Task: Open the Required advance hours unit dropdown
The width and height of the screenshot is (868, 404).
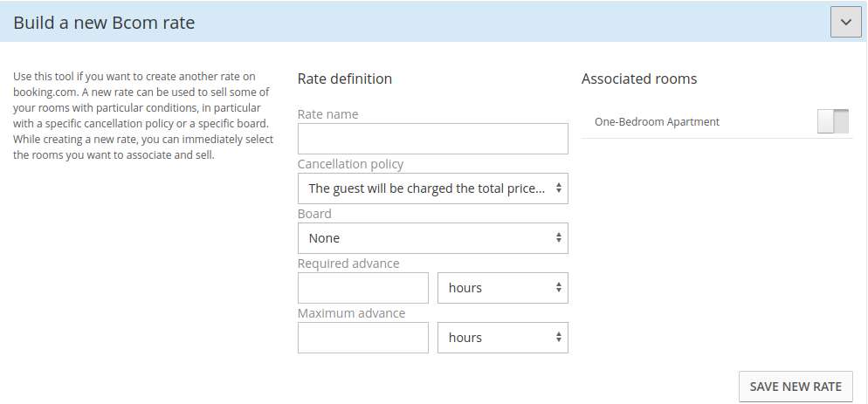Action: [x=503, y=288]
